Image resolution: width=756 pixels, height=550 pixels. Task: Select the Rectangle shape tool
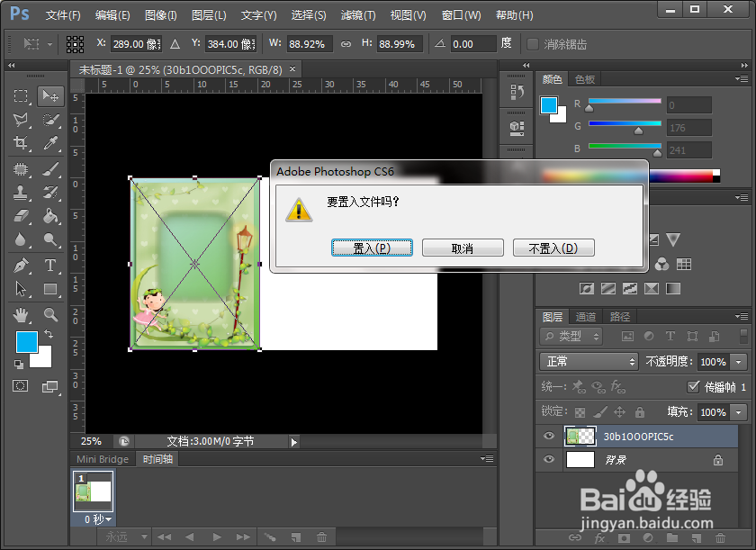click(50, 289)
